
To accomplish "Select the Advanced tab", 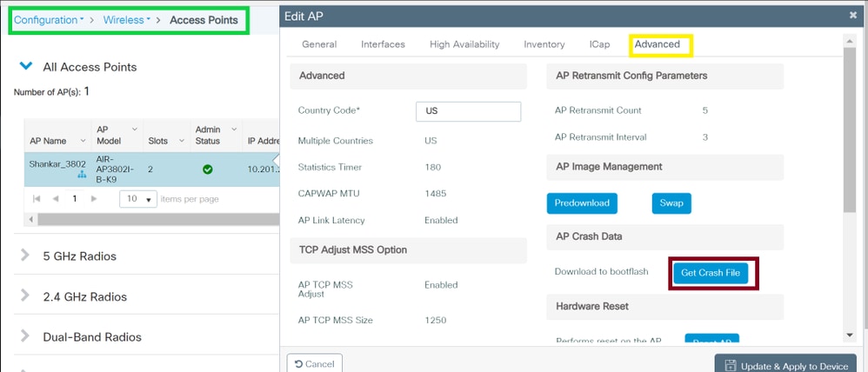I will coord(658,44).
